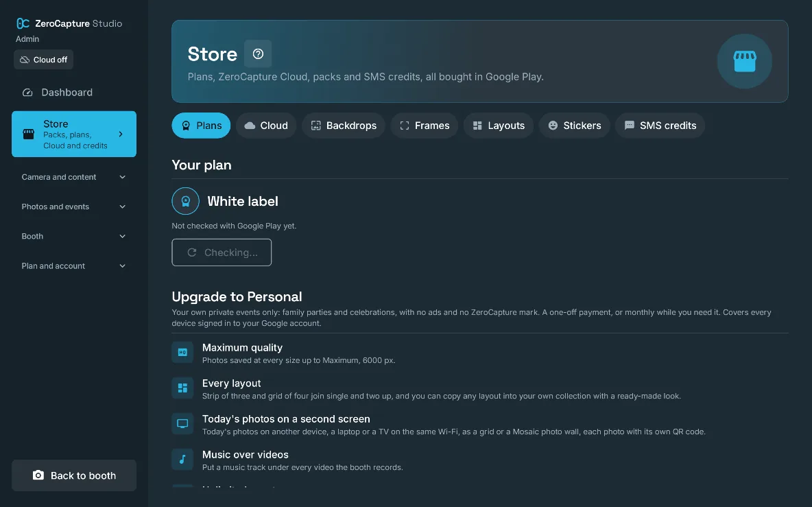The width and height of the screenshot is (812, 507).
Task: Click the large storefront icon in the banner
Action: point(745,61)
